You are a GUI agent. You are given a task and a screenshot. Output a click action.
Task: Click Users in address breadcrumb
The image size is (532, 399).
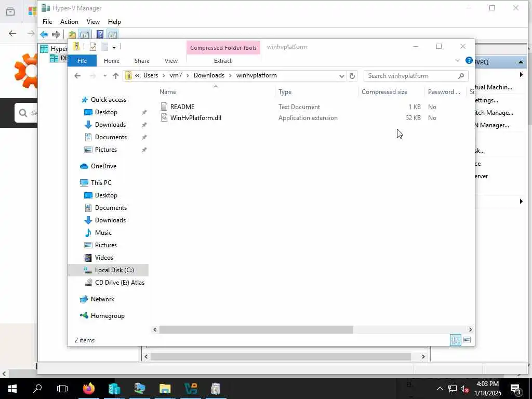[151, 75]
